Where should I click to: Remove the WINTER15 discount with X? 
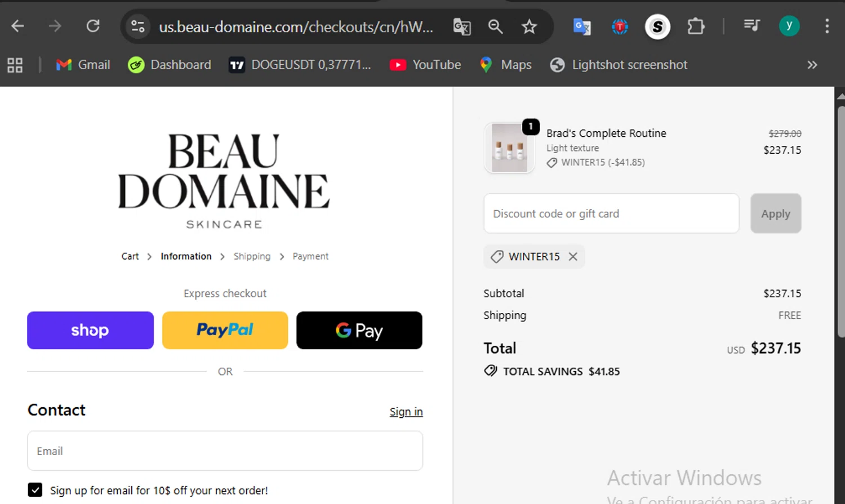coord(573,256)
